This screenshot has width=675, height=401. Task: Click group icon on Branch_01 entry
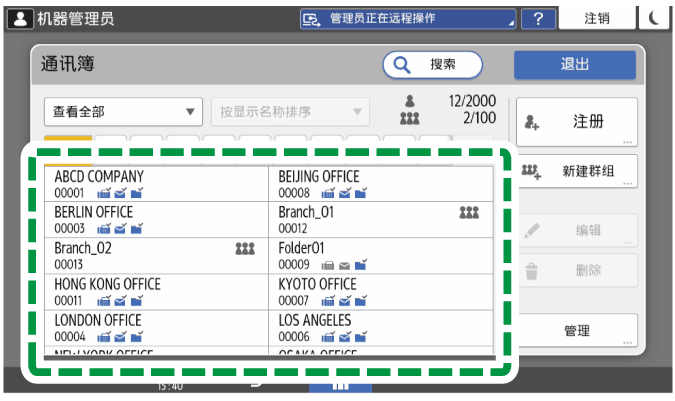point(469,213)
